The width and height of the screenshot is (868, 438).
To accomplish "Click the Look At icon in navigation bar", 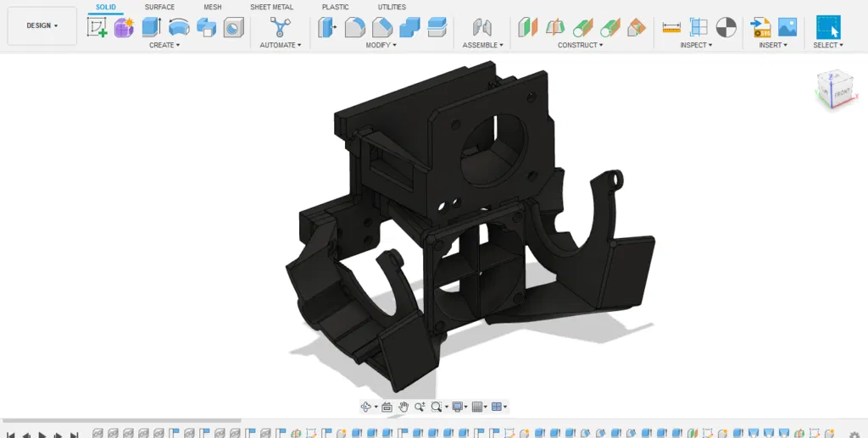I will (x=387, y=407).
